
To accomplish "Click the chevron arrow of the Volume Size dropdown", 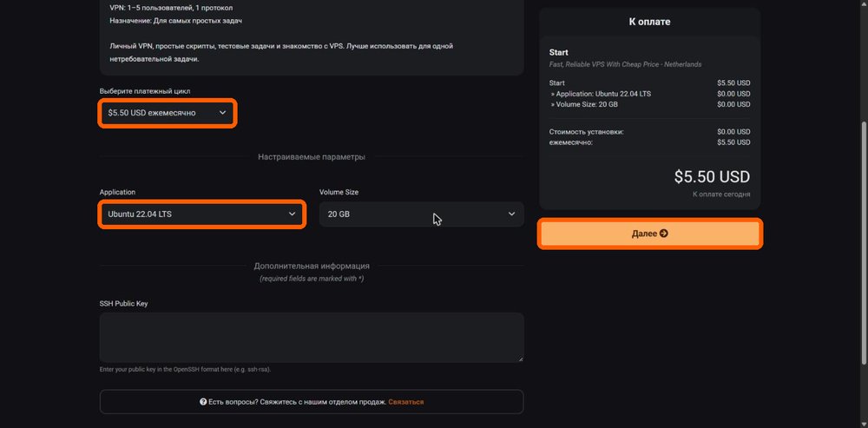I will 511,214.
